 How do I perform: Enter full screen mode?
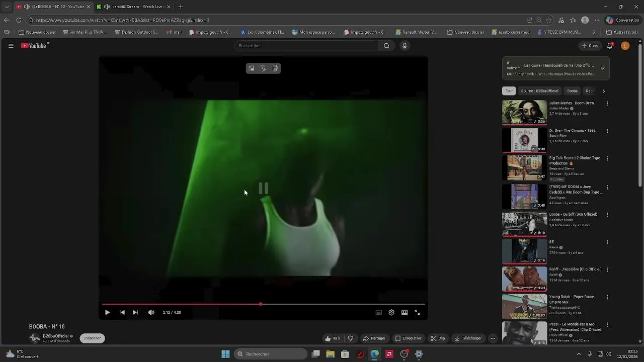pyautogui.click(x=417, y=312)
